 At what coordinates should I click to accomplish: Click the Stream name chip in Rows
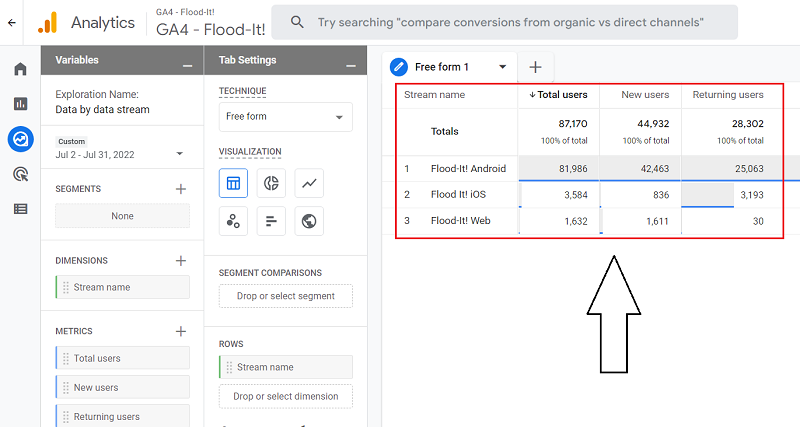(286, 367)
